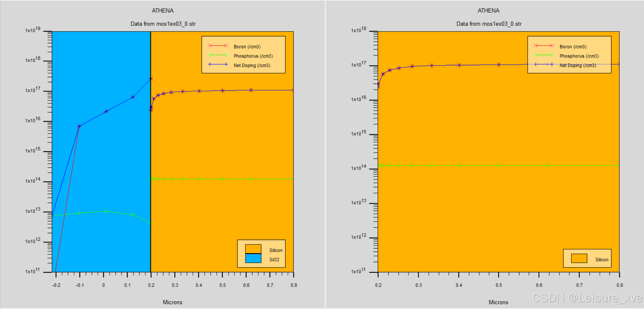Select the right ATHENA plot title
The height and width of the screenshot is (309, 644).
point(489,11)
